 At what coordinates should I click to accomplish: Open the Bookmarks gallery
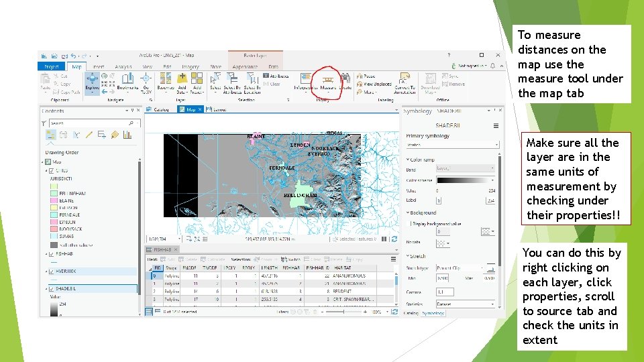click(x=127, y=82)
